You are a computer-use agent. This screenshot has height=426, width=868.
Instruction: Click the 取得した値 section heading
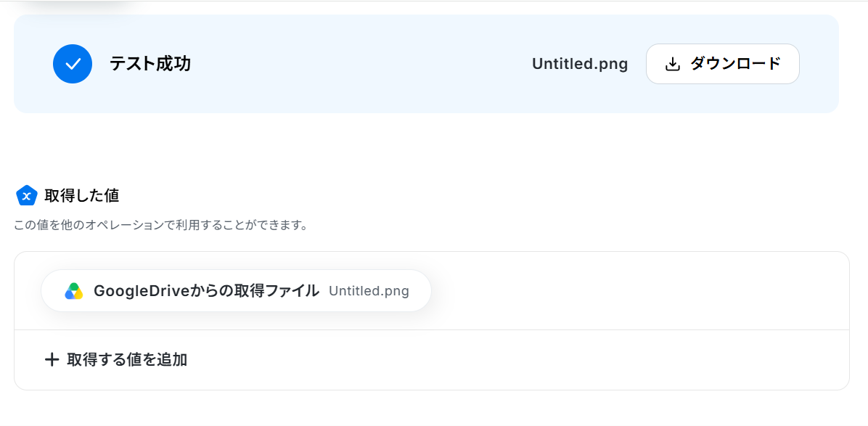pyautogui.click(x=82, y=195)
